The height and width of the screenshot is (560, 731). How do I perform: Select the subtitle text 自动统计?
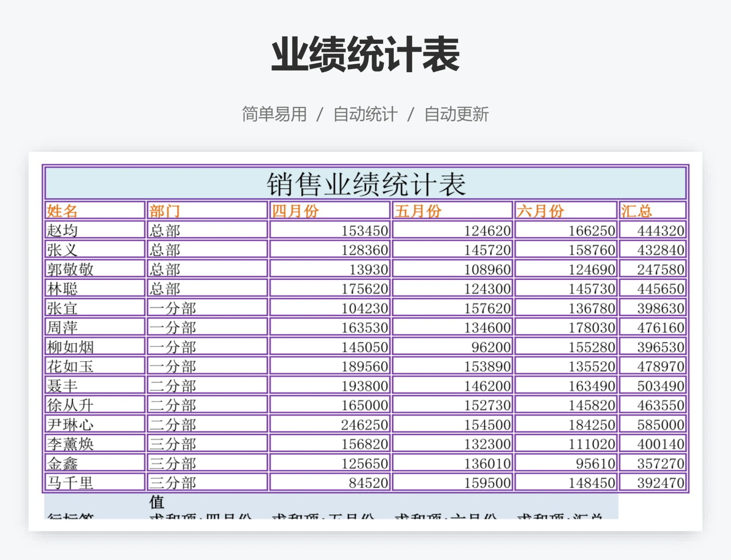tap(365, 113)
